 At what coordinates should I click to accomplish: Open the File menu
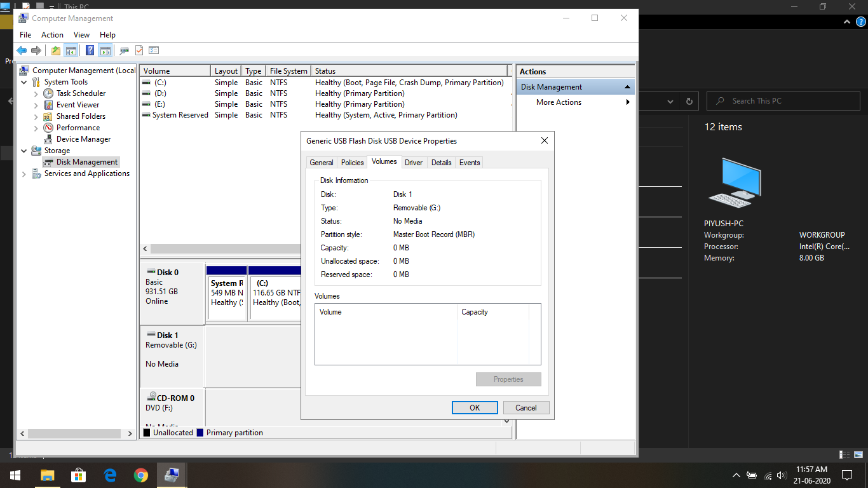coord(25,35)
